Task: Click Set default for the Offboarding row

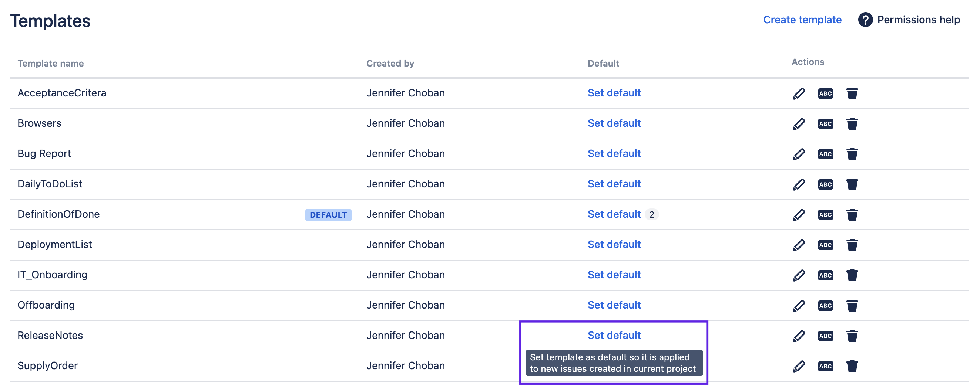Action: (x=614, y=305)
